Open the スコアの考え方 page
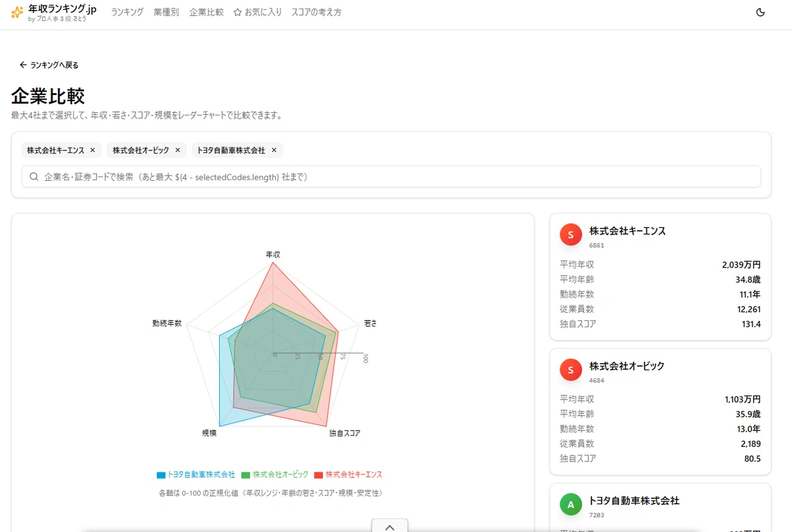This screenshot has height=532, width=792. pyautogui.click(x=317, y=13)
